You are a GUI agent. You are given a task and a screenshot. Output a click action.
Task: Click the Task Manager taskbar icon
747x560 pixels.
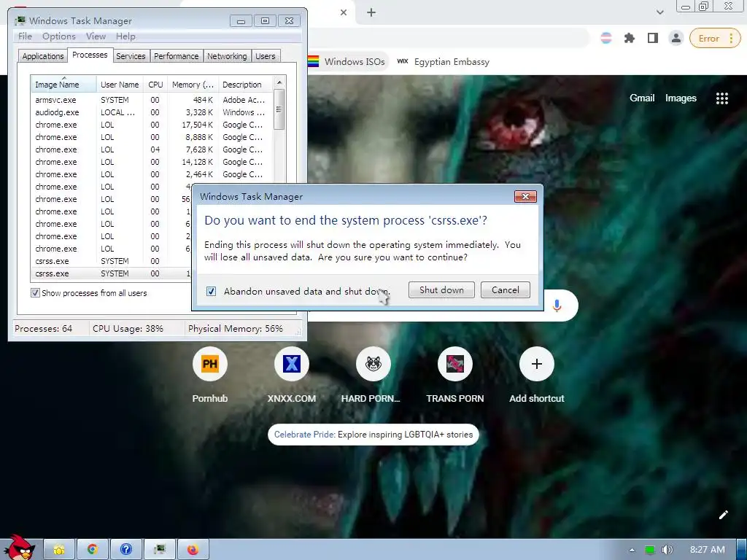click(x=160, y=550)
